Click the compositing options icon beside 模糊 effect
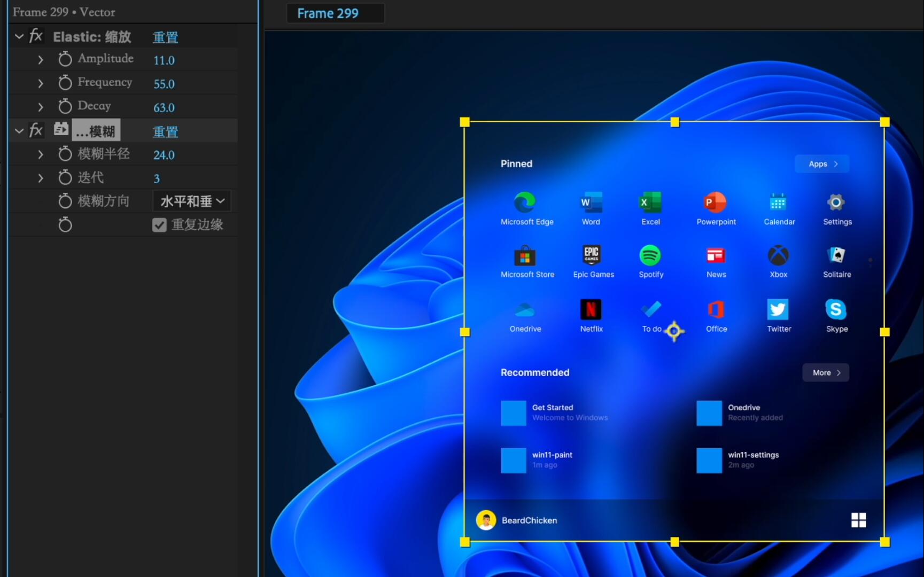This screenshot has width=924, height=577. click(x=60, y=129)
